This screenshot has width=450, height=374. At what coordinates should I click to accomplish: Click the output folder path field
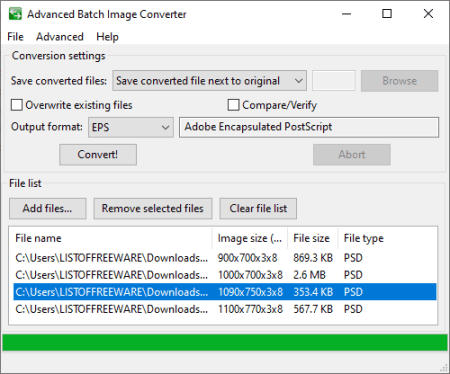pos(334,81)
